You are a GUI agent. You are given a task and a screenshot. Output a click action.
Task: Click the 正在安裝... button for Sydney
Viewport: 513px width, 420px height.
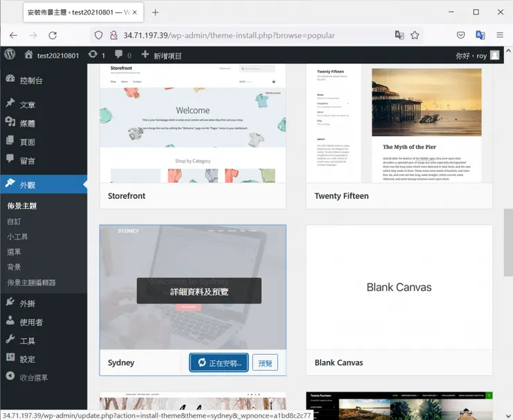pos(219,362)
